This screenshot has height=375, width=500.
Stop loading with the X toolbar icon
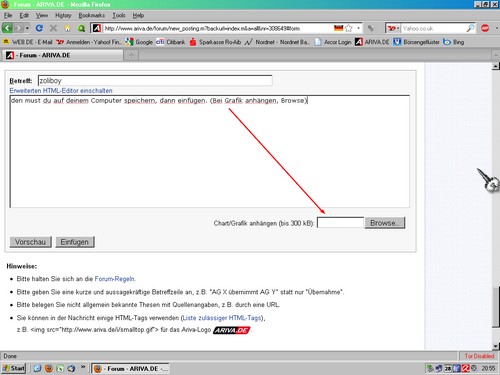53,28
